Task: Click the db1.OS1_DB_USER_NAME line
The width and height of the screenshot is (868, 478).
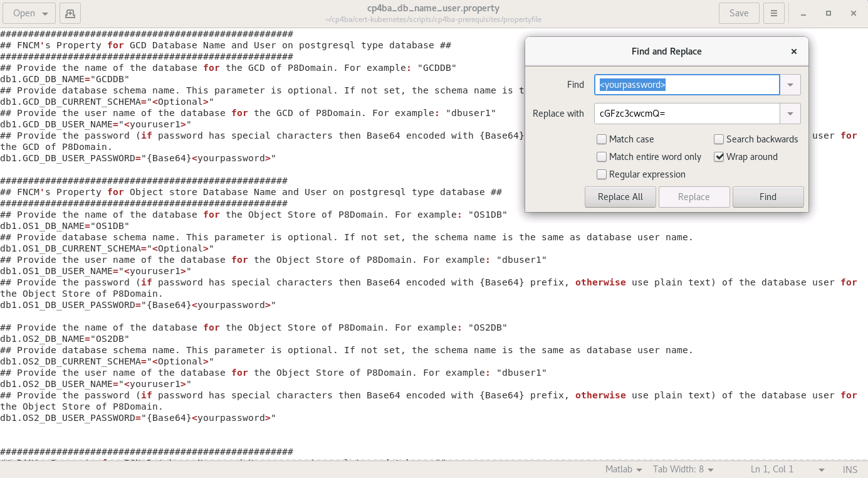Action: tap(96, 271)
